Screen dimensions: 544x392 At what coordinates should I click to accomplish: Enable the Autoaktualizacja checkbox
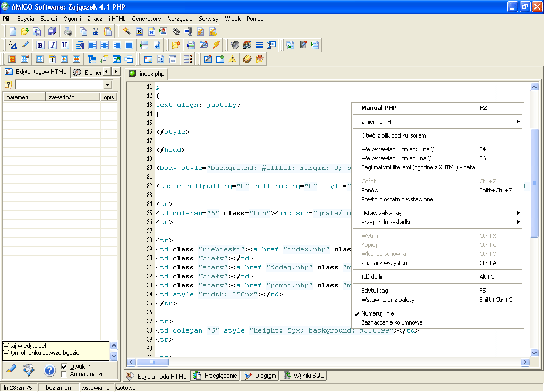pos(64,374)
